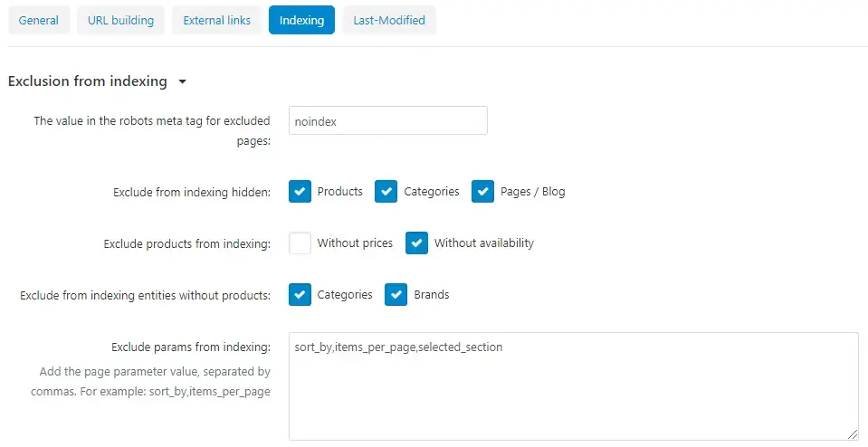Click the 'Exclude products from indexing:' label

(x=186, y=243)
